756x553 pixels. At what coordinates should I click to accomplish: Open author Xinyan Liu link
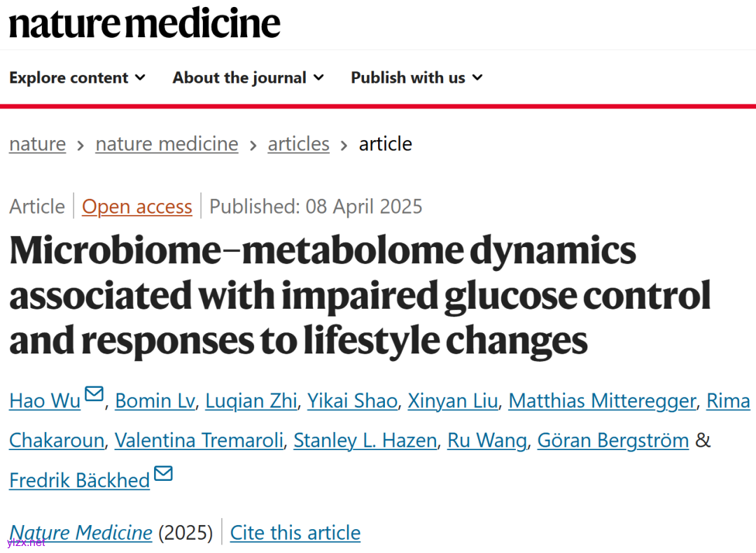pos(453,401)
